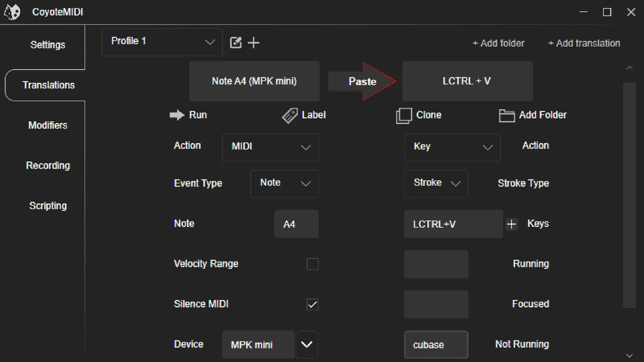Image resolution: width=644 pixels, height=362 pixels.
Task: Click the Clone text label
Action: click(429, 115)
